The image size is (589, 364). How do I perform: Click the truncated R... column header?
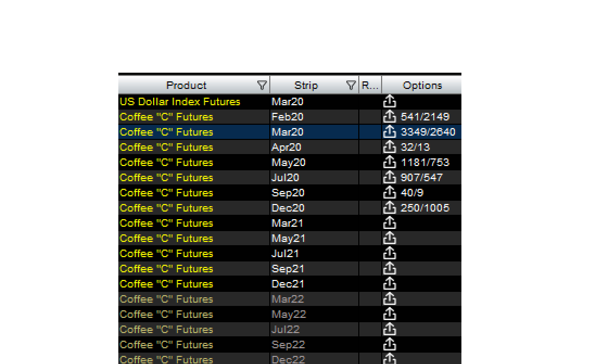(x=370, y=86)
